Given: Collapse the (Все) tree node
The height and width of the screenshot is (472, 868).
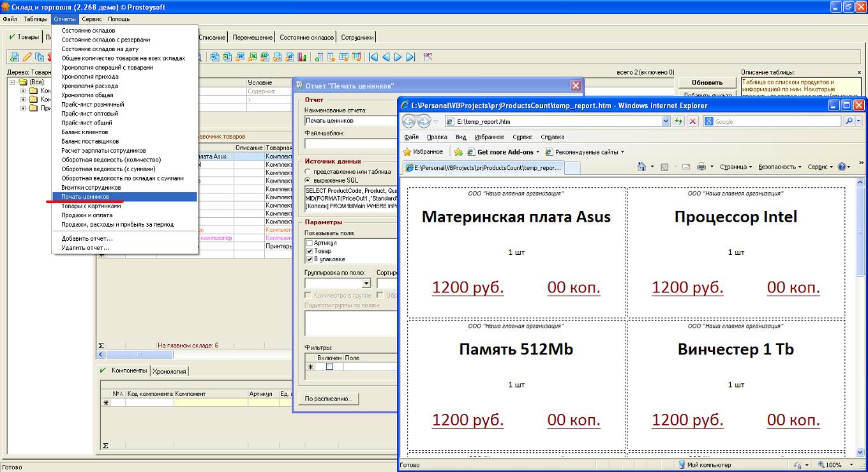Looking at the screenshot, I should tap(12, 82).
